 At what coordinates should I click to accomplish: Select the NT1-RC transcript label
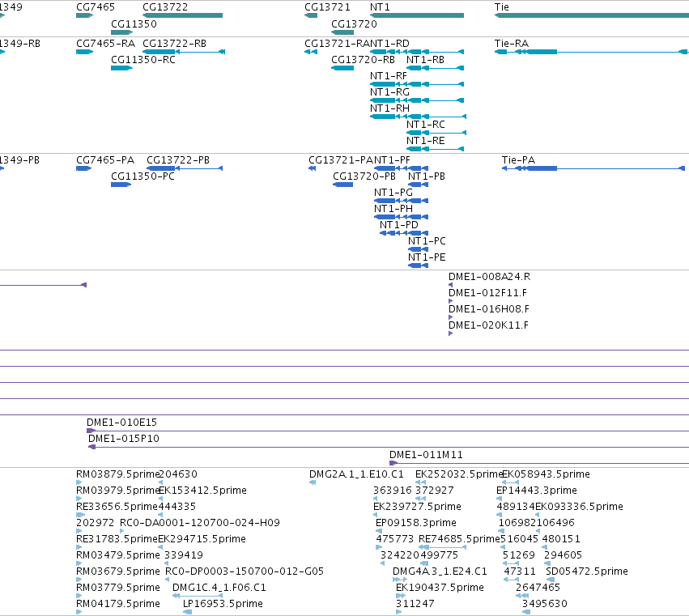click(426, 125)
